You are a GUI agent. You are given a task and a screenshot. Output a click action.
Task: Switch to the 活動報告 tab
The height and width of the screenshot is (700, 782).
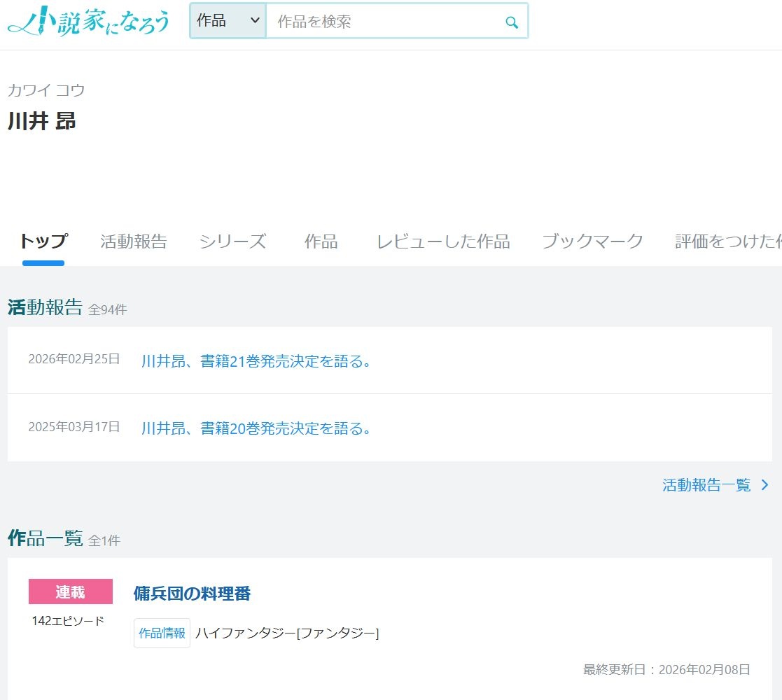[x=134, y=241]
